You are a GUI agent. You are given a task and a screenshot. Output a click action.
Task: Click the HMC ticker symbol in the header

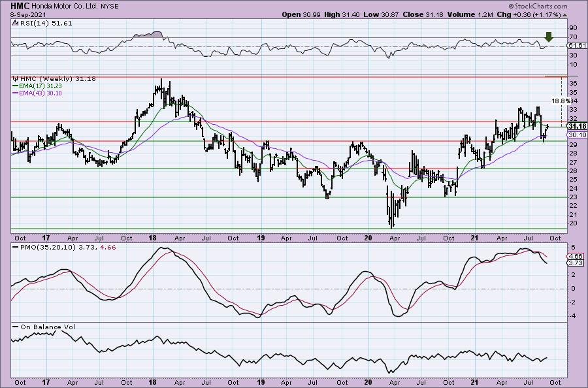click(x=20, y=6)
